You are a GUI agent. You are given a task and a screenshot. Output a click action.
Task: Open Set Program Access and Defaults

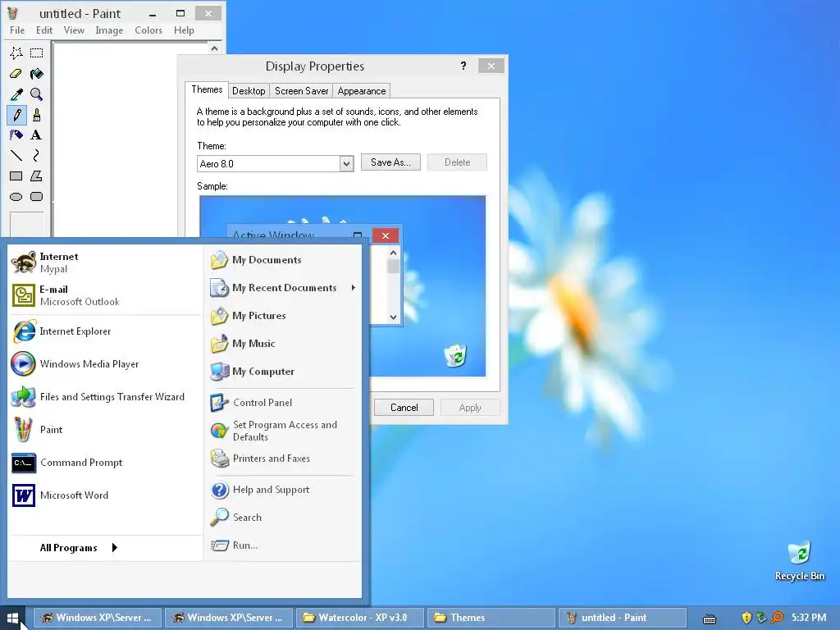coord(283,431)
